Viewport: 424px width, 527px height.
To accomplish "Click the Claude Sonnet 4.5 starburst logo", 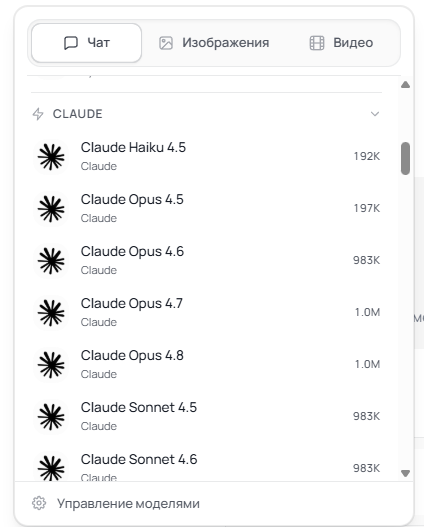I will 51,417.
